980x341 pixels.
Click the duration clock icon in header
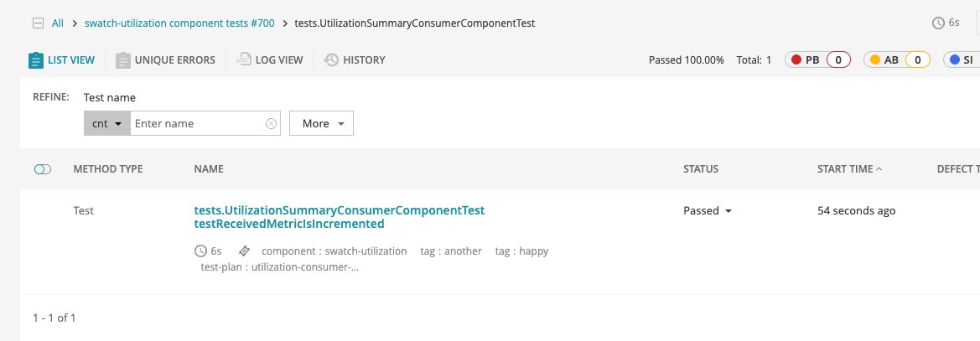point(938,23)
